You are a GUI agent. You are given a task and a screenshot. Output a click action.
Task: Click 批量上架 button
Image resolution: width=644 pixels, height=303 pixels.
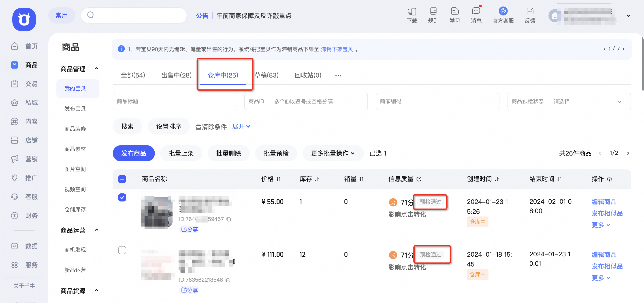coord(181,153)
